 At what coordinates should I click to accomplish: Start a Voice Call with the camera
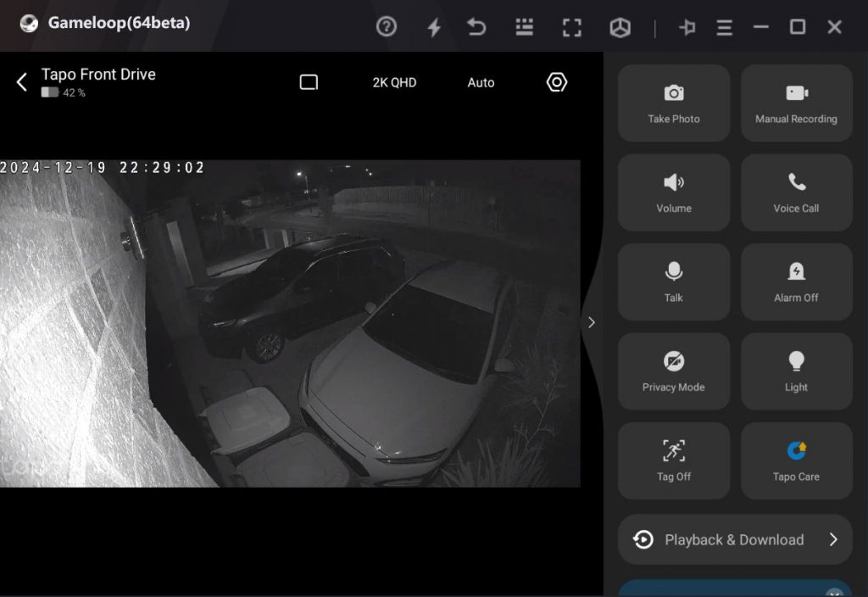point(796,192)
